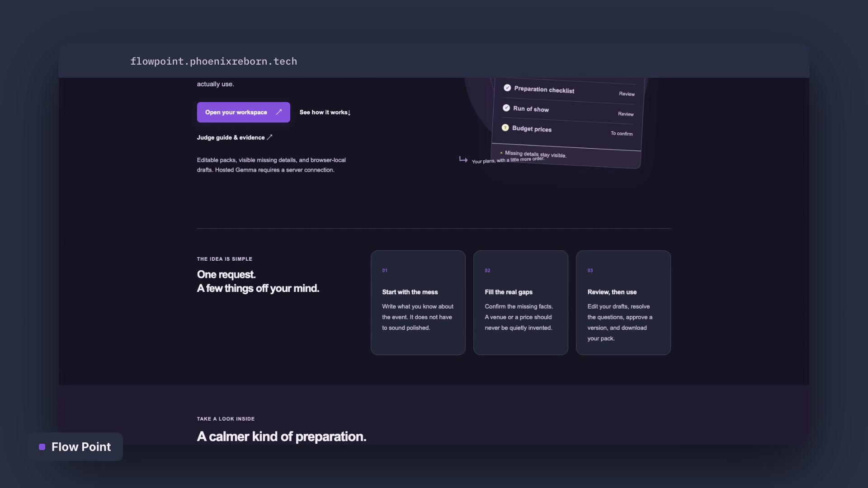Click the TAKE A LOOK INSIDE label

pos(226,419)
